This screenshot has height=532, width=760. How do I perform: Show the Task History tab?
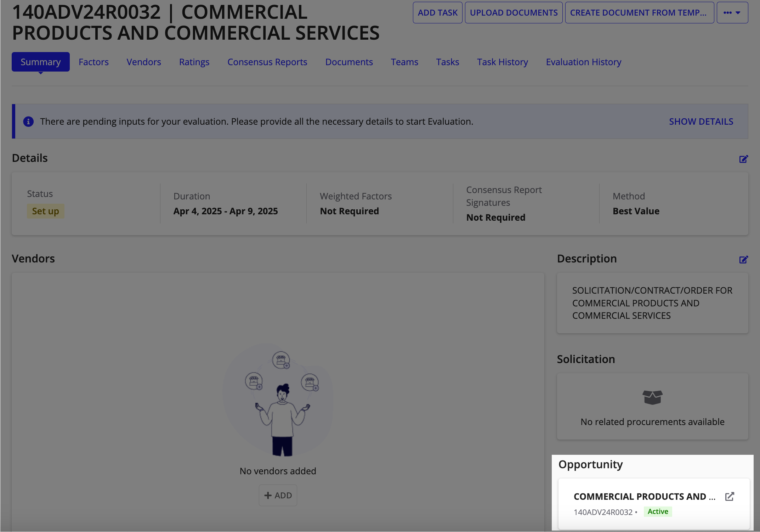tap(502, 62)
